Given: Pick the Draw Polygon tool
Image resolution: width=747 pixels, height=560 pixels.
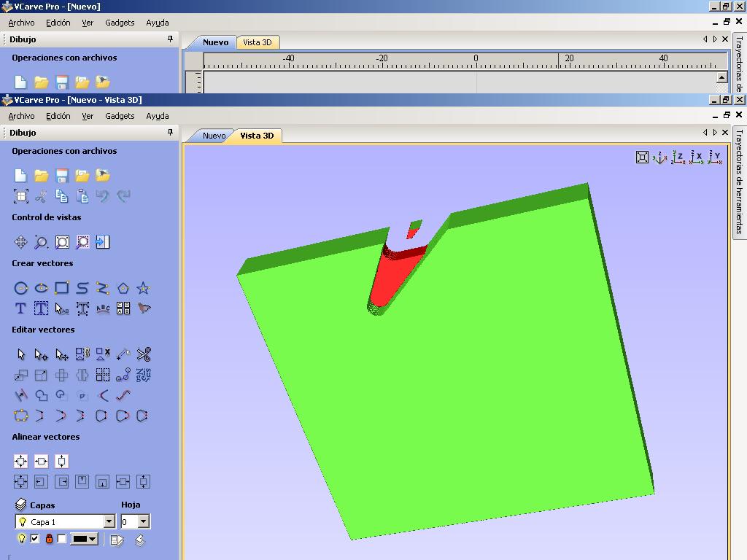Looking at the screenshot, I should pos(123,288).
